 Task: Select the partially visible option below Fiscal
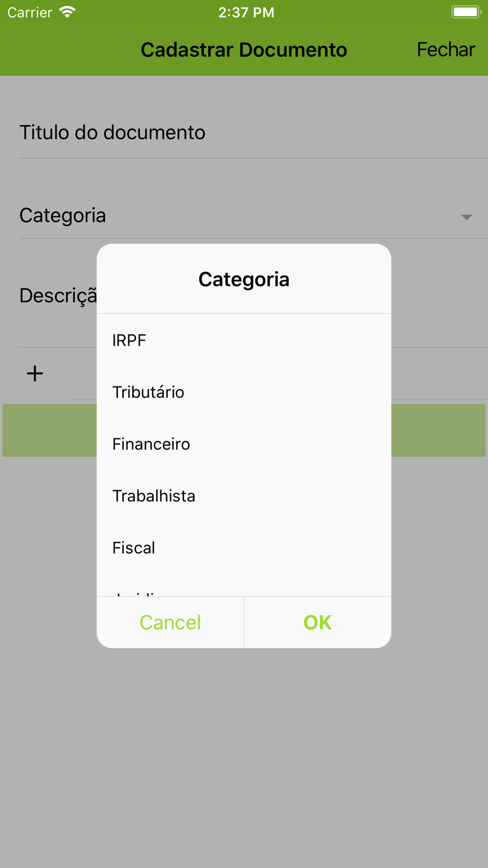pos(244,585)
